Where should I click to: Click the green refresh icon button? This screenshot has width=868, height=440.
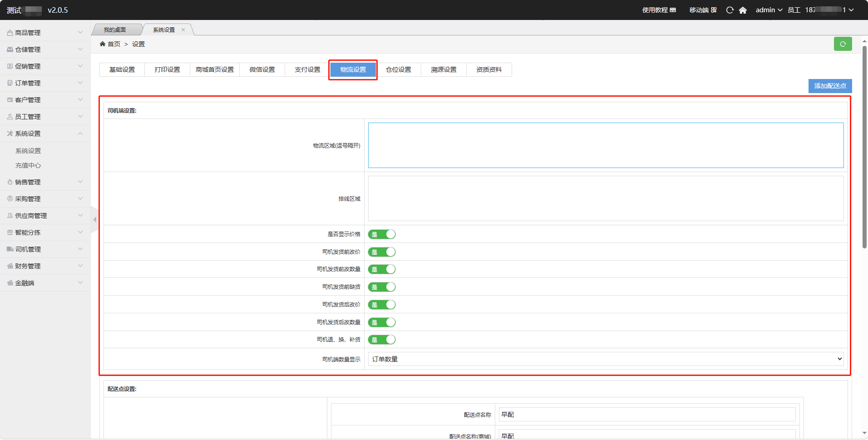point(843,44)
